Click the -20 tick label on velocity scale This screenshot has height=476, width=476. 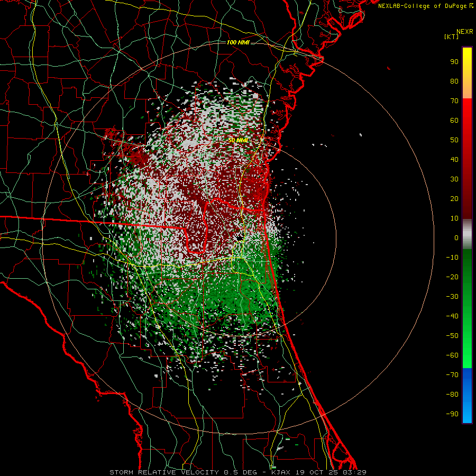point(452,277)
